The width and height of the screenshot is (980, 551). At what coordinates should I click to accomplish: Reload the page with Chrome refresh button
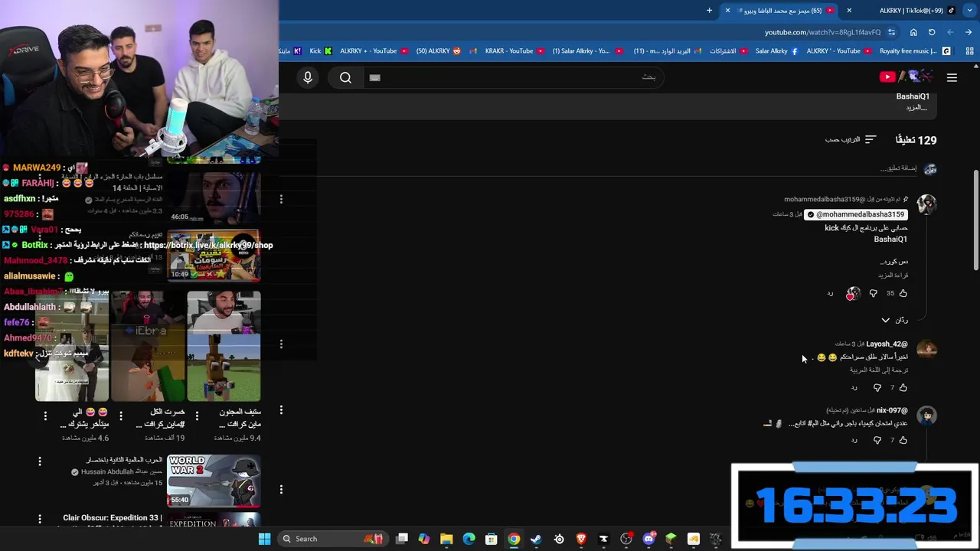(x=932, y=32)
